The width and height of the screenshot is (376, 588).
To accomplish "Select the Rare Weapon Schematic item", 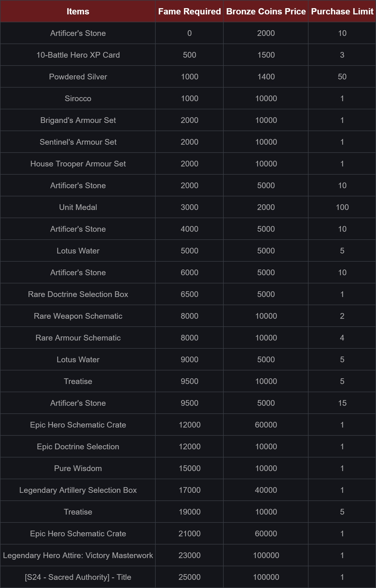I will tap(78, 316).
